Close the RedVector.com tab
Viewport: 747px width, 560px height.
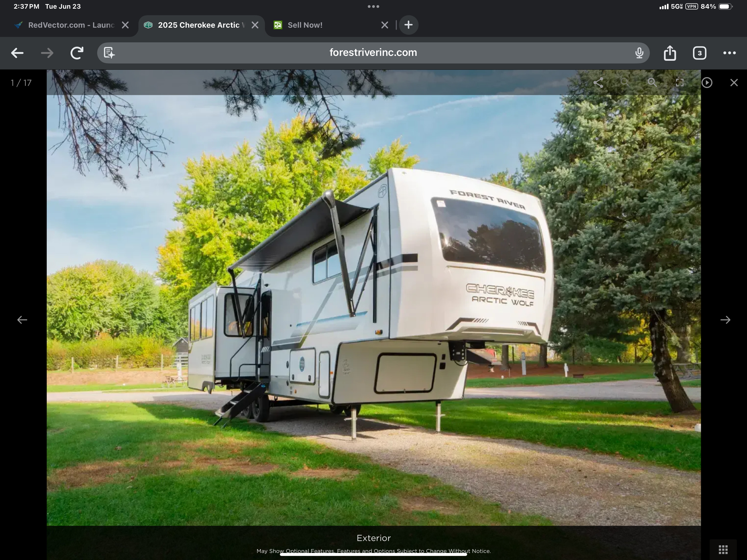(125, 25)
